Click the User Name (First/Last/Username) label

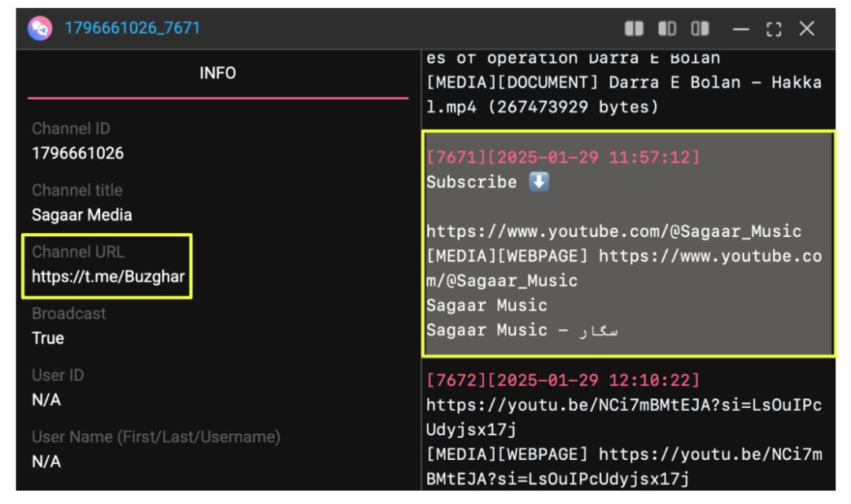coord(156,437)
